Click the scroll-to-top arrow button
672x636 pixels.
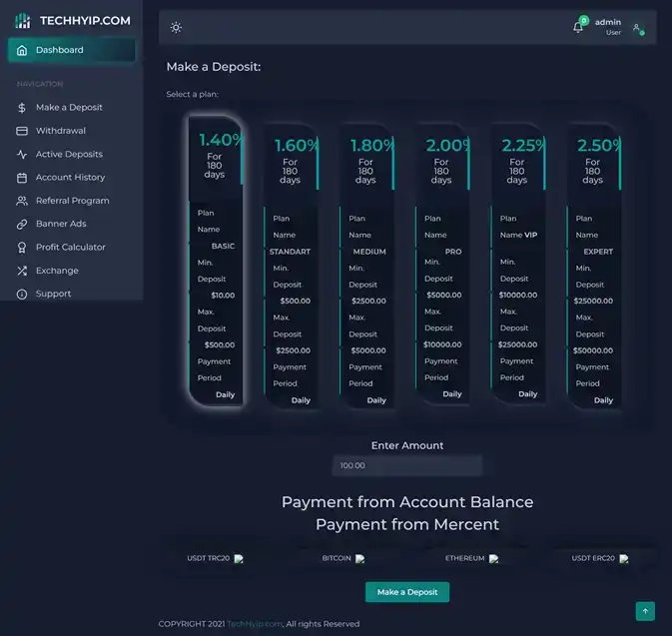pyautogui.click(x=645, y=610)
